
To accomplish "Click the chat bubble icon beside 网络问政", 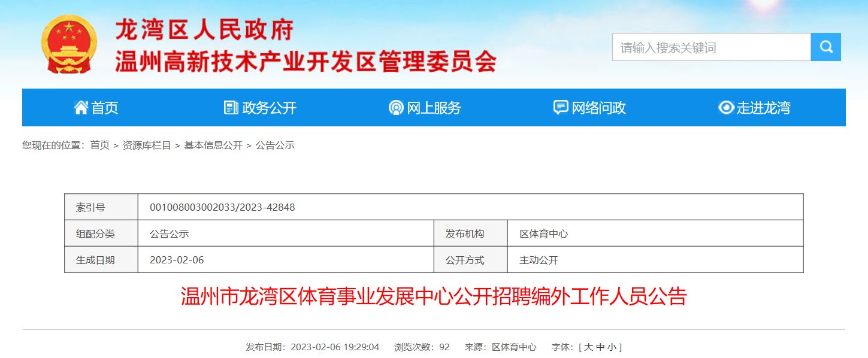I will point(561,108).
